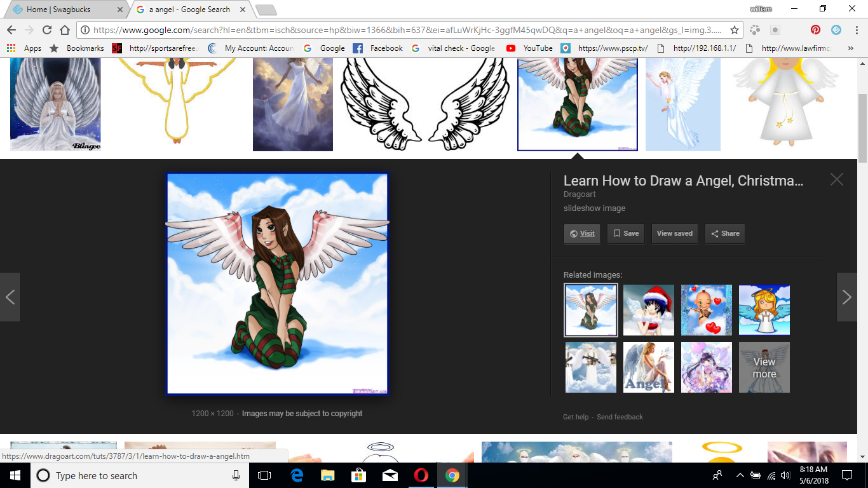This screenshot has width=868, height=488.
Task: Expand the hidden bookmarks overflow chevron
Action: tap(851, 48)
